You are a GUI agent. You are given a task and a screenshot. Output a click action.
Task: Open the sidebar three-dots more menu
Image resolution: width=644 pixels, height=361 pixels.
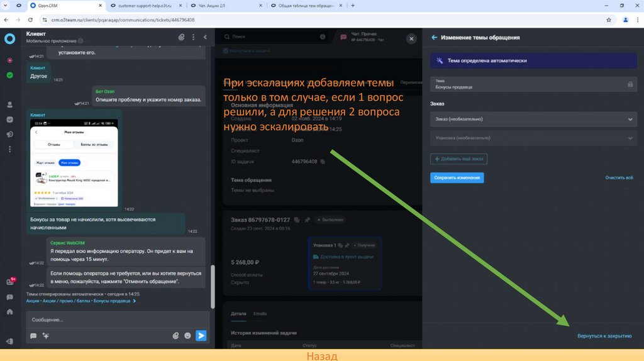click(x=9, y=149)
